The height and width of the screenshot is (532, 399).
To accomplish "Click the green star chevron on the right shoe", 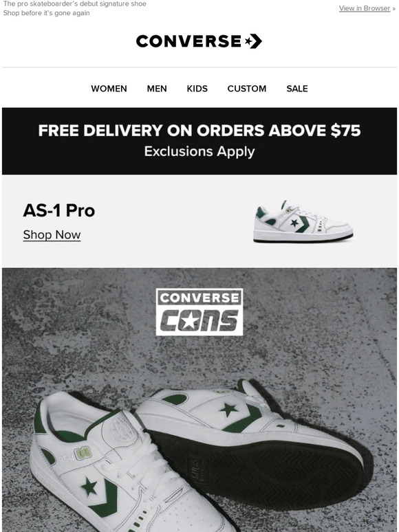I will point(240,416).
